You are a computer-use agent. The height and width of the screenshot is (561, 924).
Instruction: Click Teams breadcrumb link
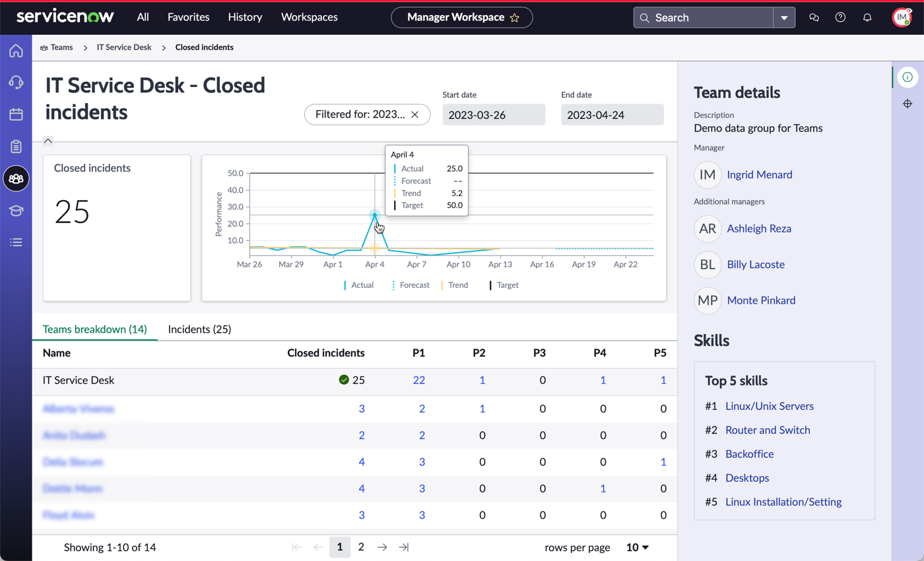56,48
